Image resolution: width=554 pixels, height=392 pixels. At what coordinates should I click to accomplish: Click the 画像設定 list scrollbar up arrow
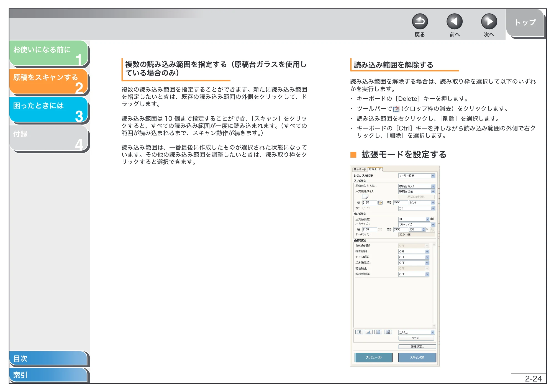(434, 245)
